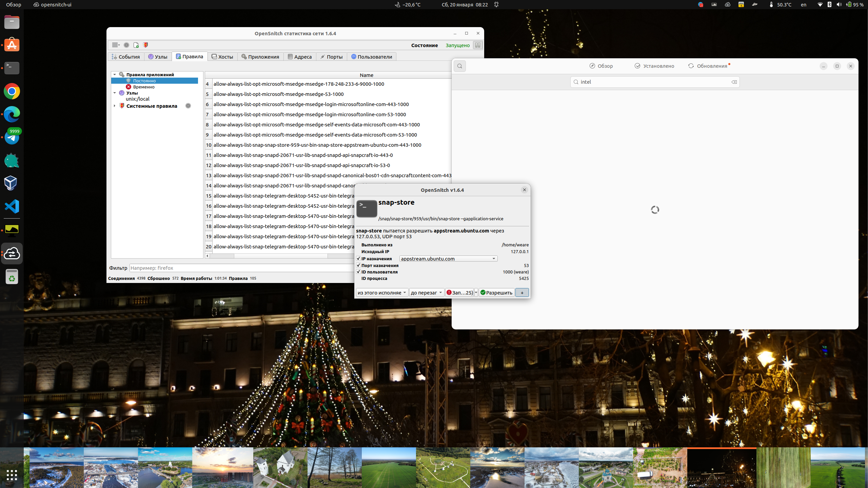
Task: Click the snap-store terminal application icon in popup
Action: [x=367, y=208]
